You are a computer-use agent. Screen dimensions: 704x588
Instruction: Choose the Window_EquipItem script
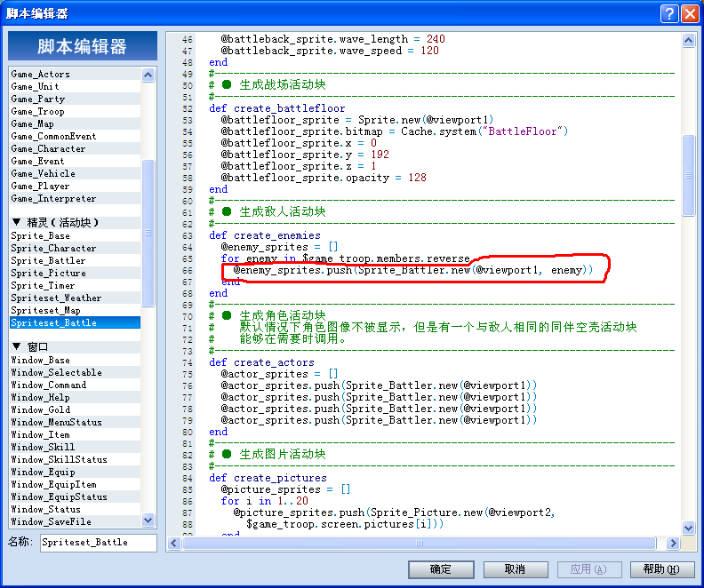point(75,484)
